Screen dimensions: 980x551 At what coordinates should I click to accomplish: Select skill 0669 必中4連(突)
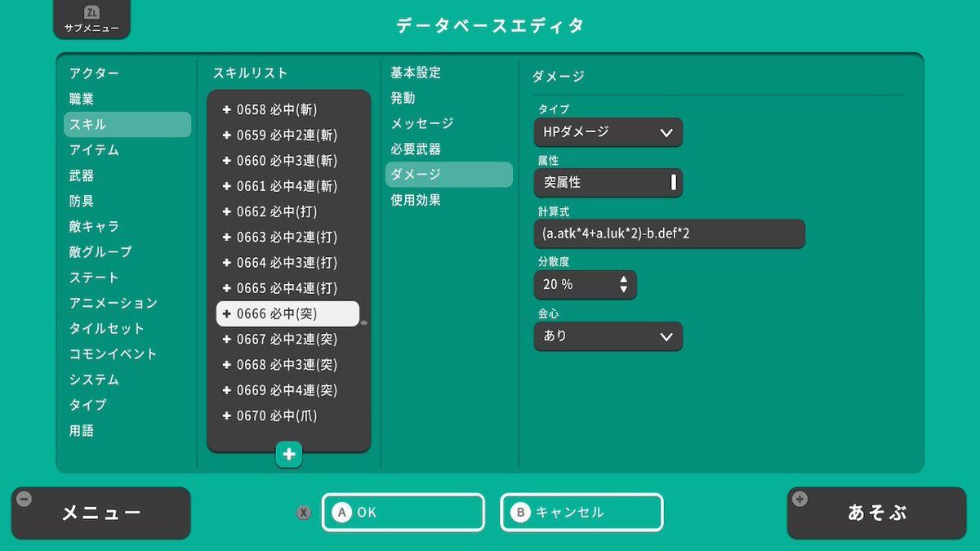(287, 390)
